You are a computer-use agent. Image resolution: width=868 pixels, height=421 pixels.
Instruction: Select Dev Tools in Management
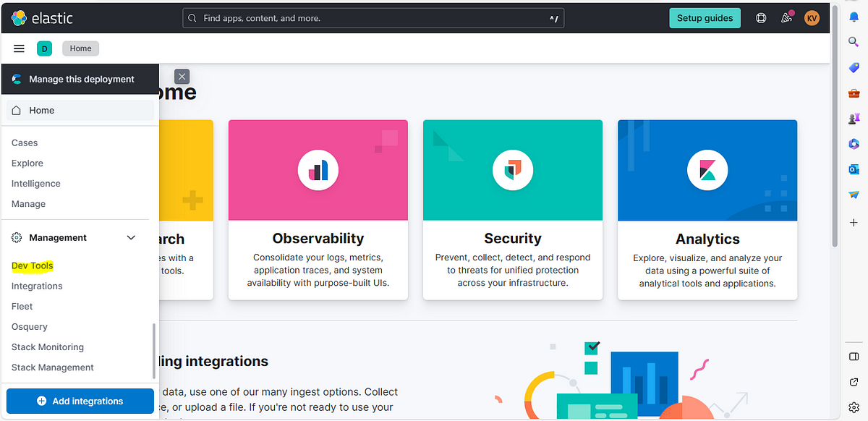coord(33,265)
